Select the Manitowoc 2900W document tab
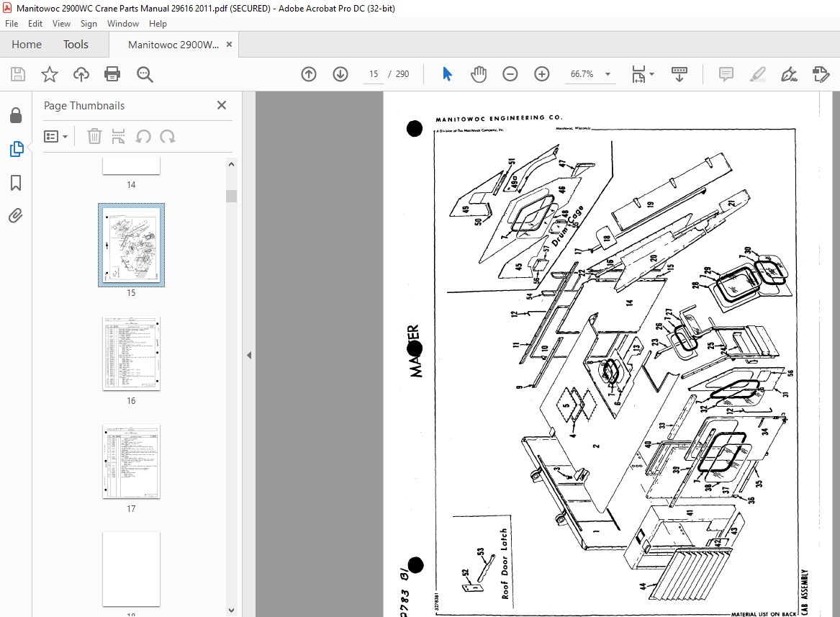 coord(173,45)
